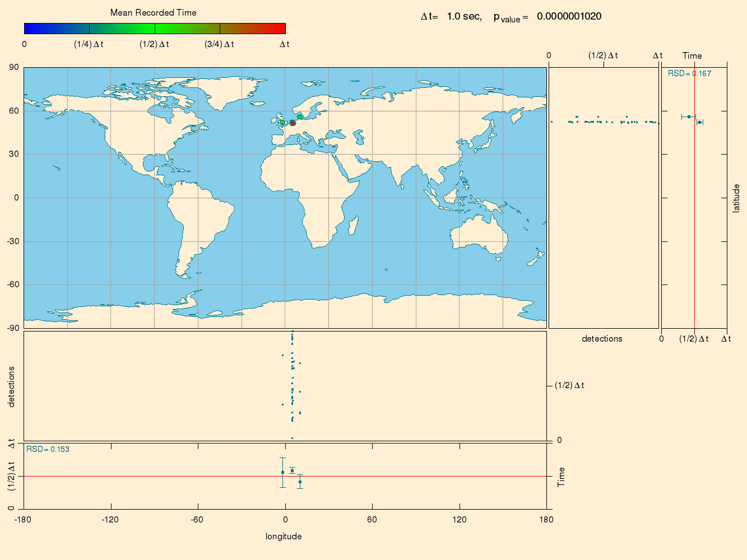
Task: Click the 60 tick on the map latitude axis
Action: [13, 111]
